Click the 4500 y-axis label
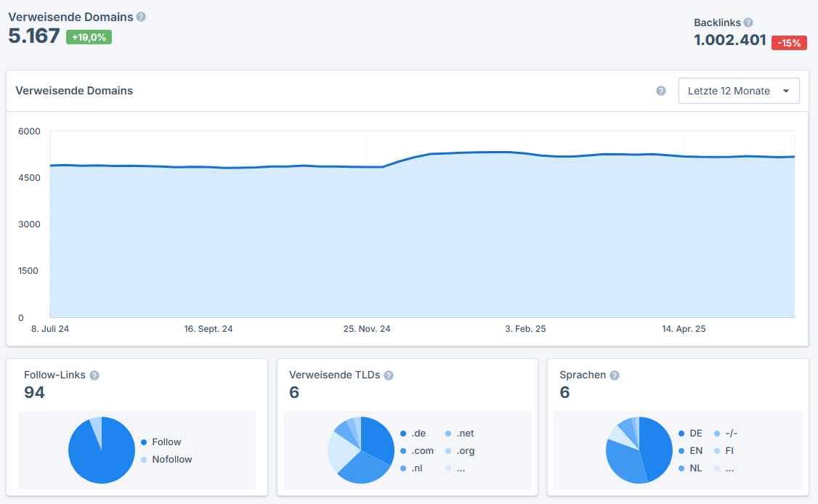Screen dimensions: 818x504 click(29, 177)
